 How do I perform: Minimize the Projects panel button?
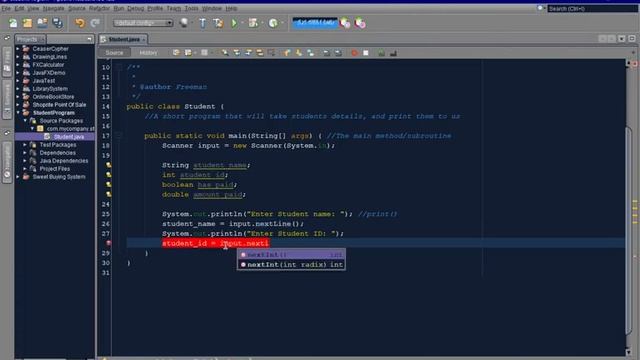coord(89,39)
